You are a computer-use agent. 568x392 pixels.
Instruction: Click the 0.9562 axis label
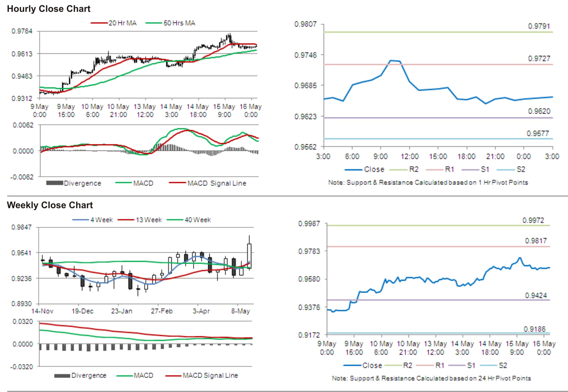[305, 147]
